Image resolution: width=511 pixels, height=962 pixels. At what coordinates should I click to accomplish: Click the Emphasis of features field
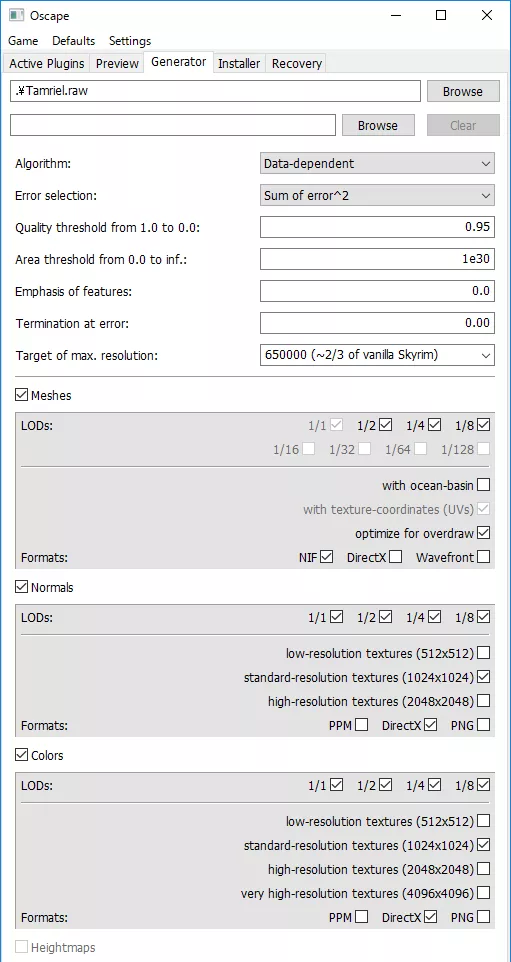point(377,291)
